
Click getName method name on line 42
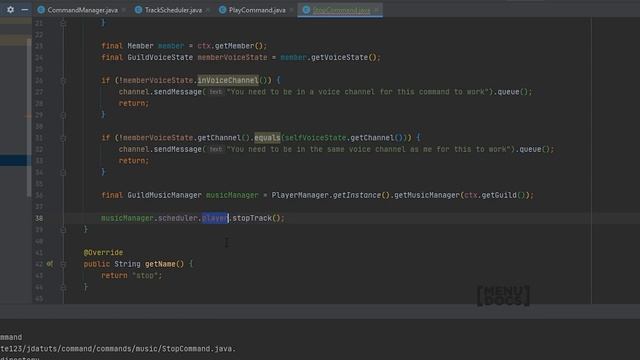click(x=160, y=264)
